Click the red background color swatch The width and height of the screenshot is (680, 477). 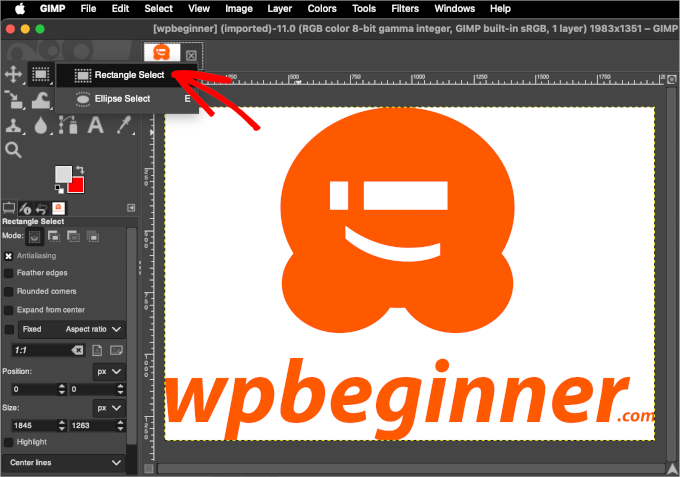tap(76, 186)
